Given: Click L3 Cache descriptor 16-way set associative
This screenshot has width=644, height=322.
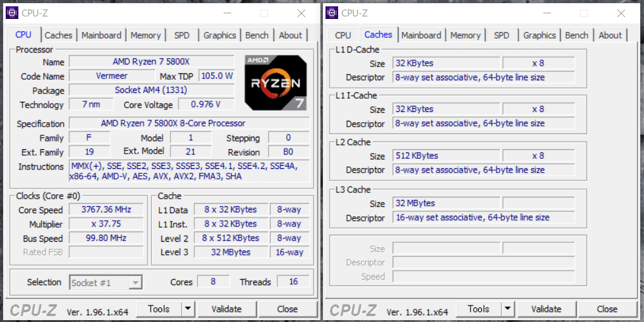Looking at the screenshot, I should tap(483, 218).
